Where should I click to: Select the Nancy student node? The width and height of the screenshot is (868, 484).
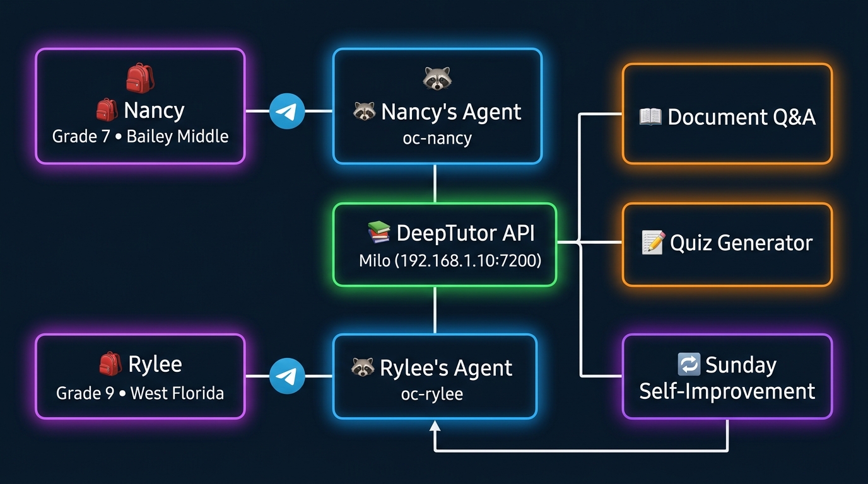click(x=140, y=105)
